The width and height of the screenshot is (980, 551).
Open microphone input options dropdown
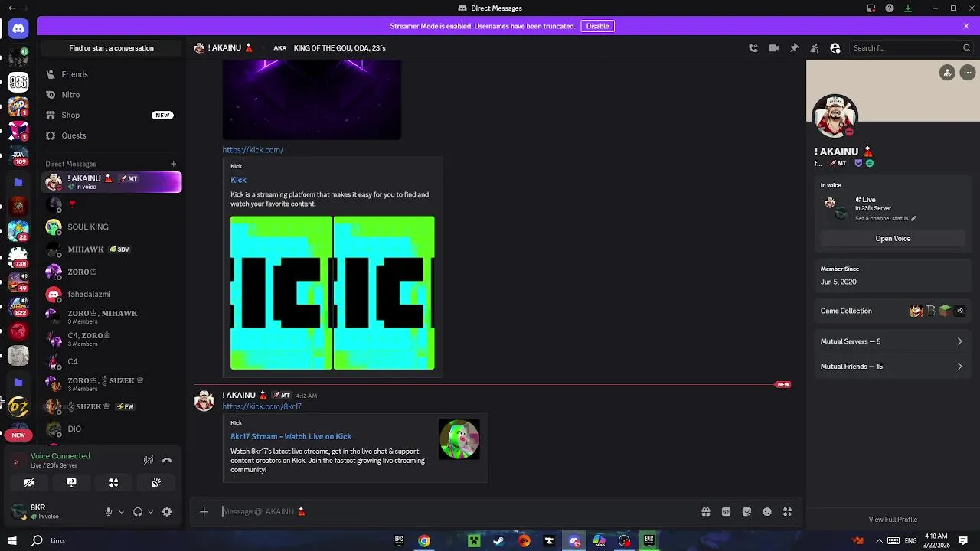tap(121, 512)
